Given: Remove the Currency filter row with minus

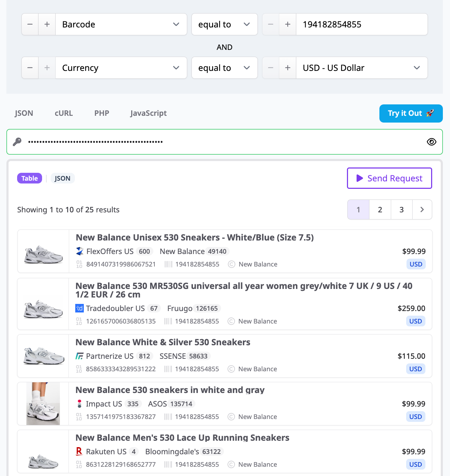Looking at the screenshot, I should coord(30,68).
